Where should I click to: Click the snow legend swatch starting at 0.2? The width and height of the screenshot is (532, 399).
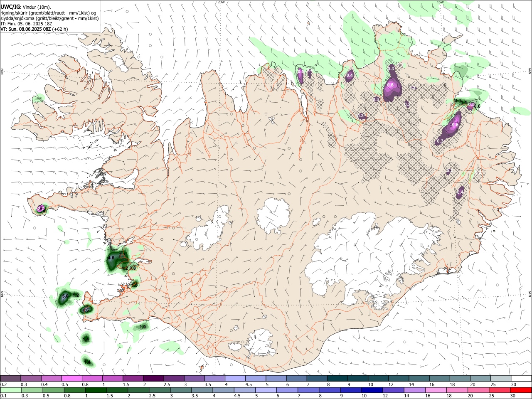[10, 378]
